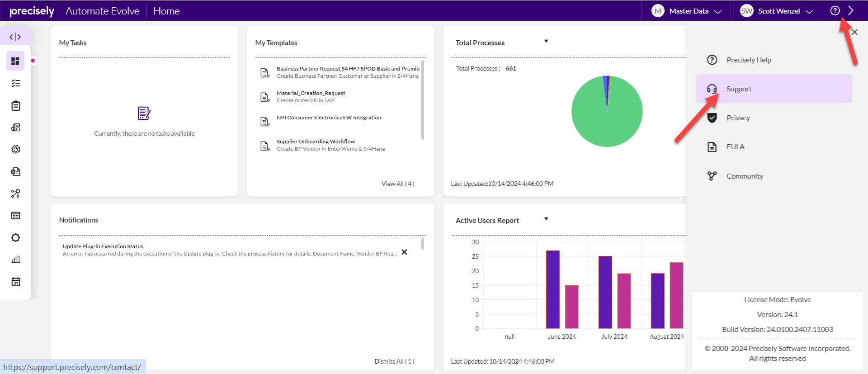Open the Scott Wenzel user menu
Screen dimensions: 868x374
pos(776,11)
